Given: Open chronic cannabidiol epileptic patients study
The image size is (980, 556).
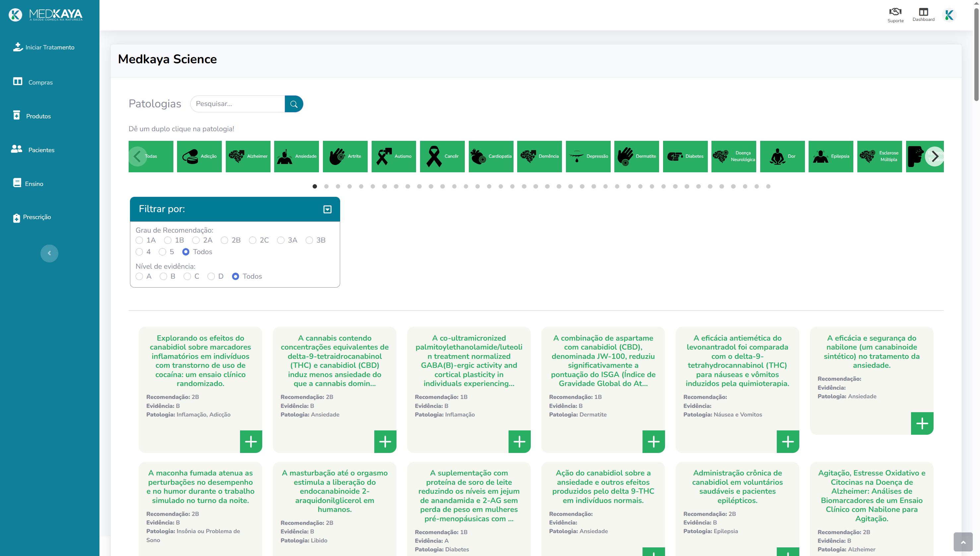Looking at the screenshot, I should point(737,487).
